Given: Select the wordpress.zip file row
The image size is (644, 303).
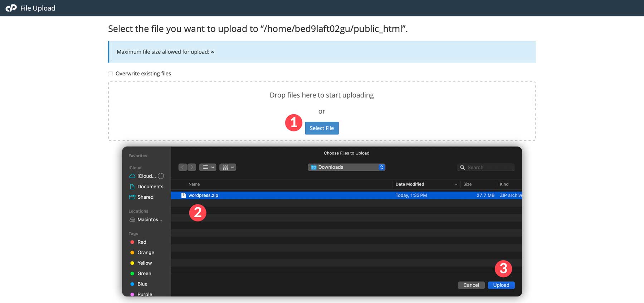Looking at the screenshot, I should tap(346, 195).
